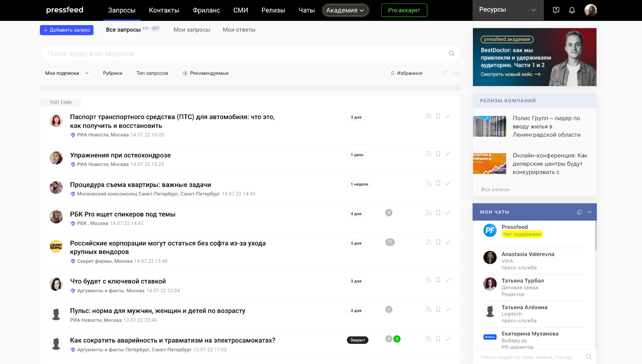Image resolution: width=642 pixels, height=364 pixels.
Task: Open Pressfeed support chat
Action: [x=534, y=231]
